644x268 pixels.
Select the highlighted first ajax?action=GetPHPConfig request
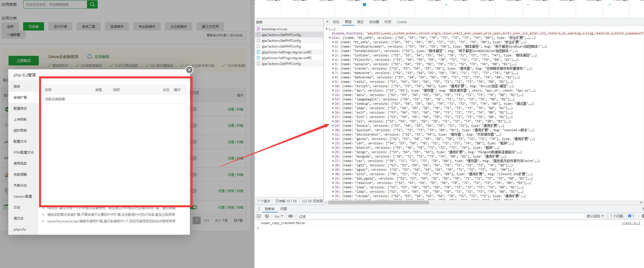[x=289, y=35]
